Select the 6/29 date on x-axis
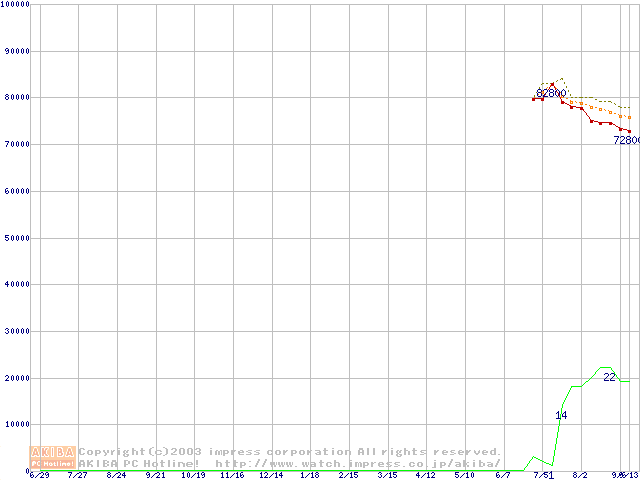Viewport: 640px width, 480px height. 39,476
